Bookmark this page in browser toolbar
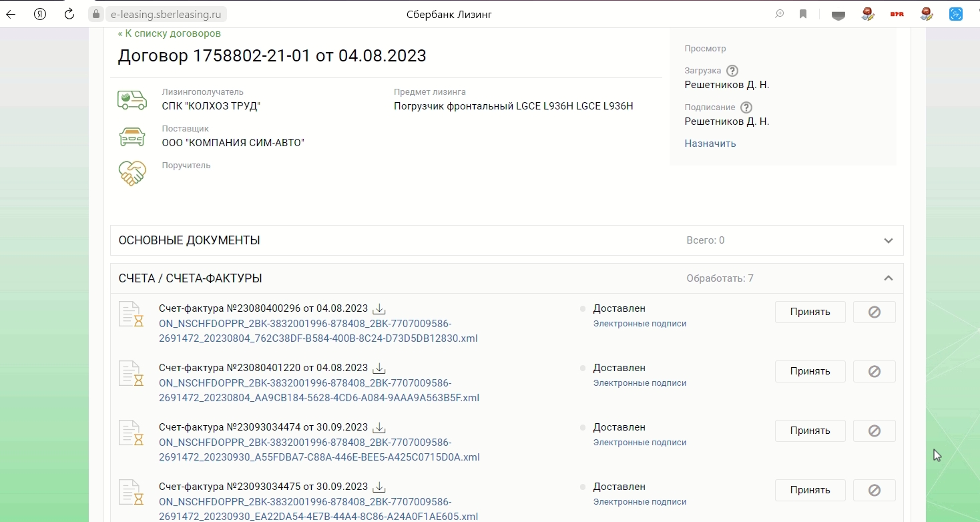 (x=803, y=14)
